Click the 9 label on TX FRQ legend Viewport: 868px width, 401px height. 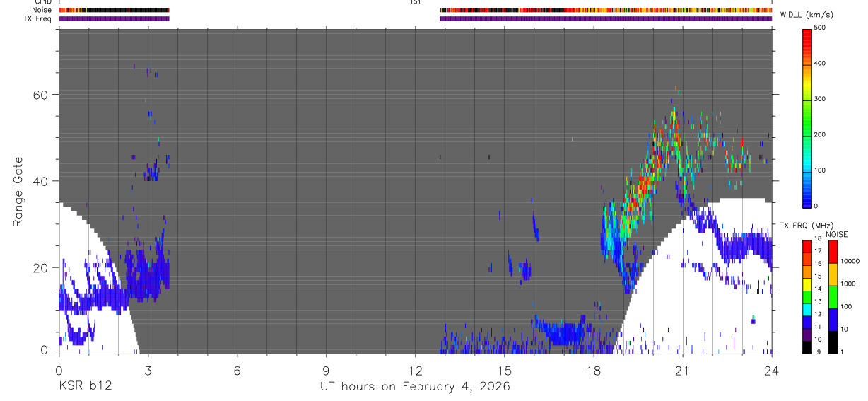point(817,351)
